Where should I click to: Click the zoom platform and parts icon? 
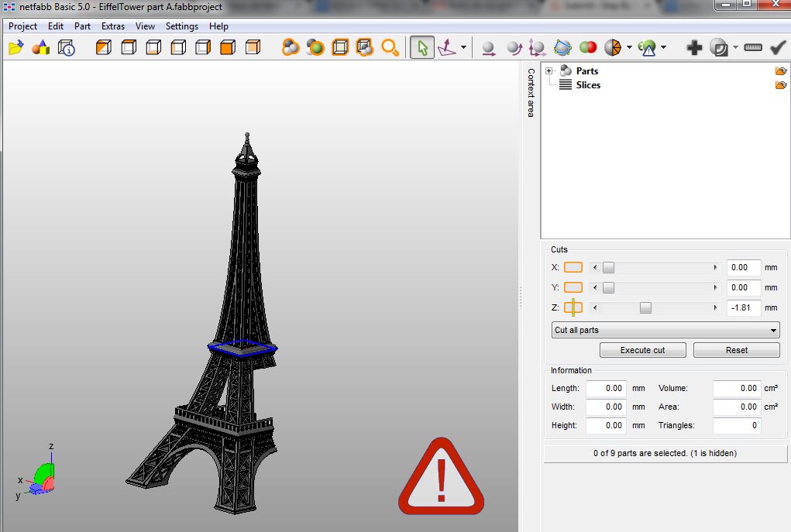pos(365,48)
